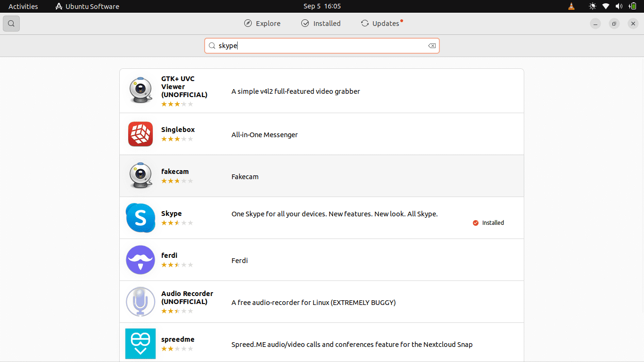Open the spreedme teal icon
Screen dimensions: 644x362
click(140, 344)
